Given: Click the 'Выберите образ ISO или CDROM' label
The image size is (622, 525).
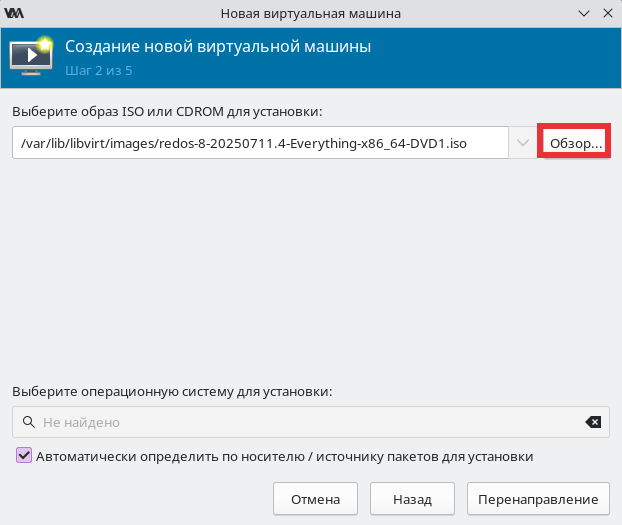Looking at the screenshot, I should (167, 112).
